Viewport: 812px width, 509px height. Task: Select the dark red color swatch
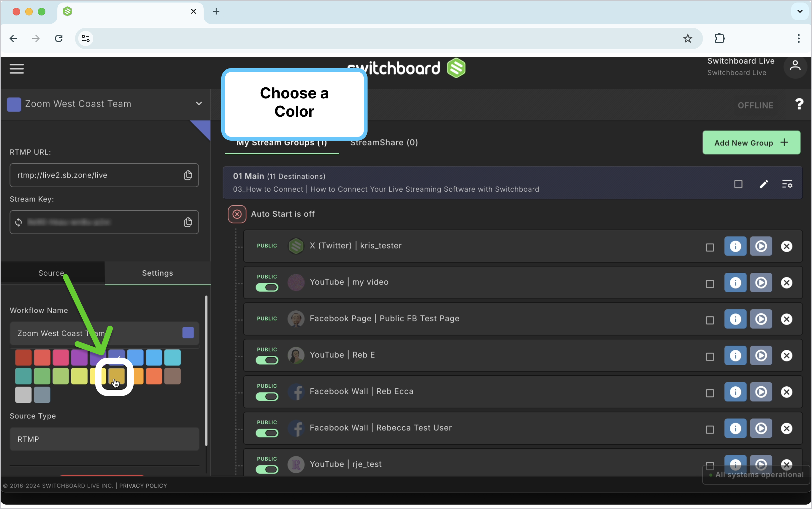pyautogui.click(x=23, y=358)
